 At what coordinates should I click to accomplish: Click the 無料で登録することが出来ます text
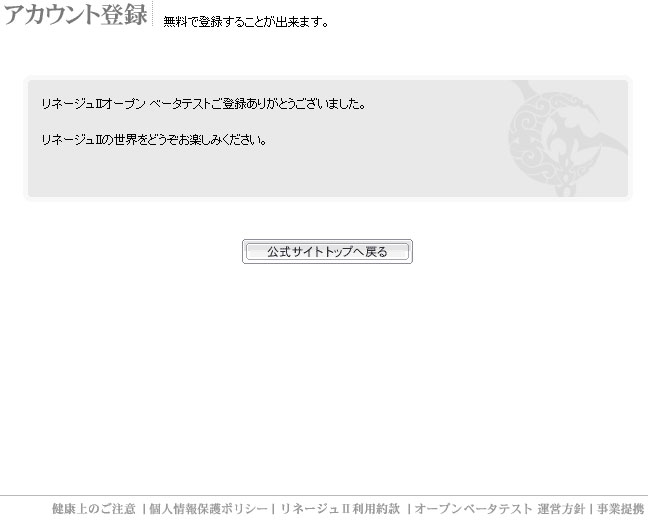click(246, 21)
